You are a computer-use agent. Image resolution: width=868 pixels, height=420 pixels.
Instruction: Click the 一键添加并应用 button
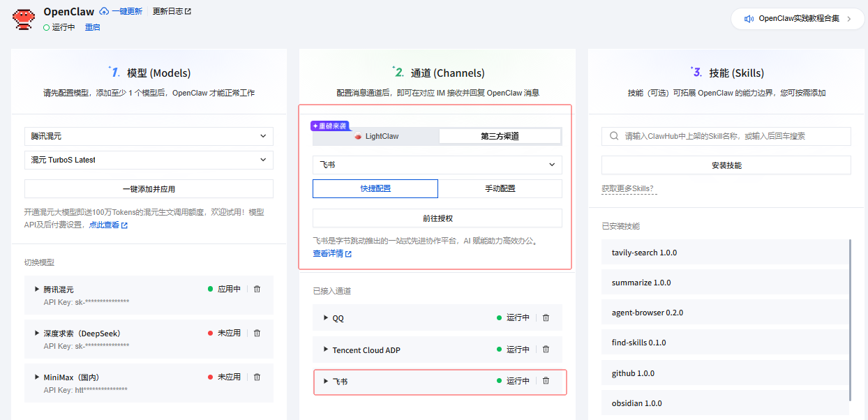(149, 189)
